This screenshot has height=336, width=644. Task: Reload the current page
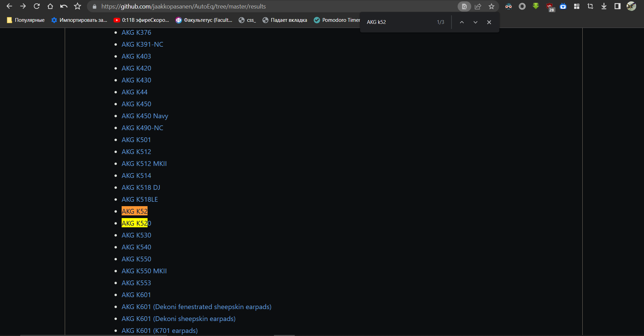click(36, 6)
